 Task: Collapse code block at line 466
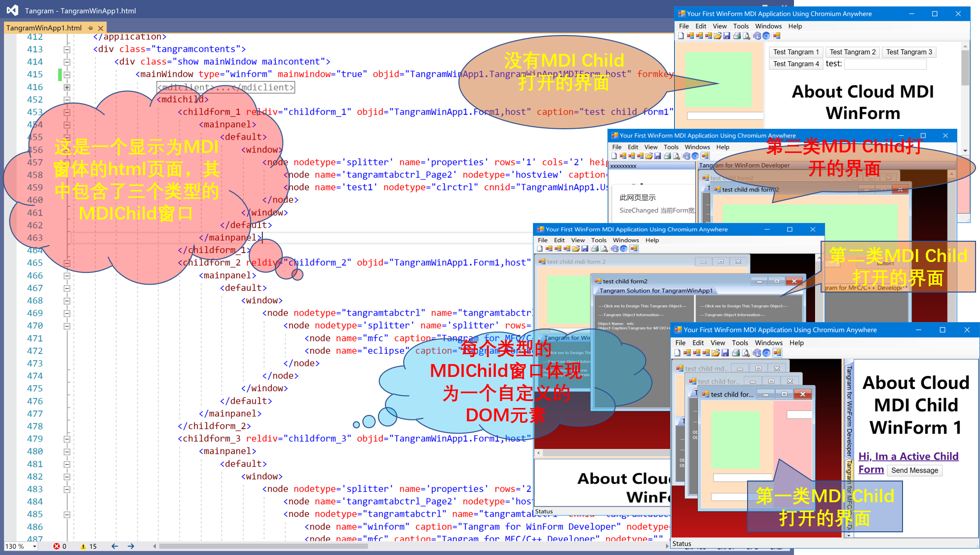[67, 276]
